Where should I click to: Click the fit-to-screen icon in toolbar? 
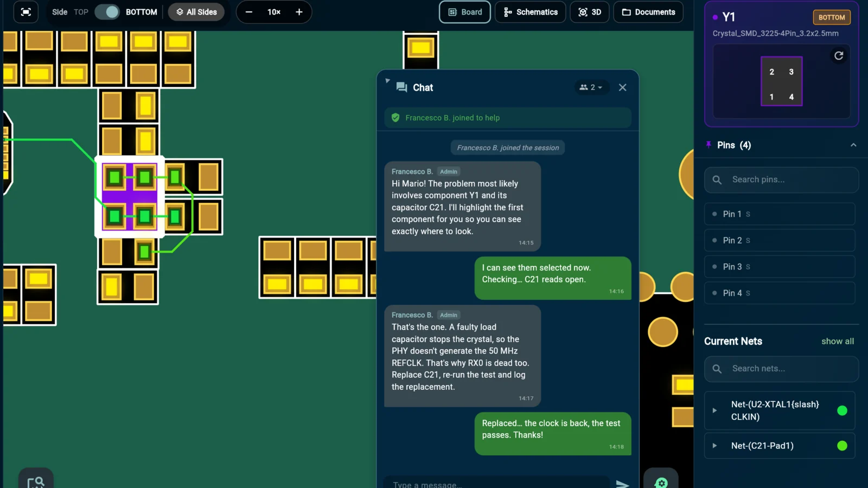pos(25,12)
